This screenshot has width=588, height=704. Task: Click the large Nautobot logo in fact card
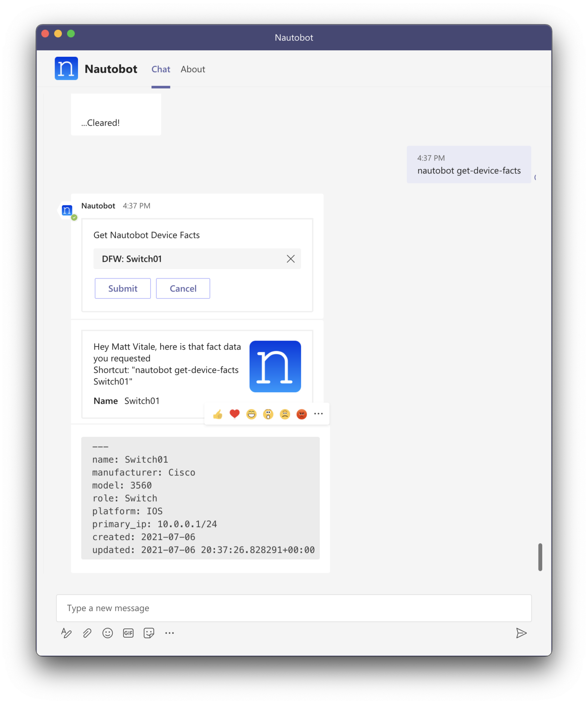tap(275, 367)
